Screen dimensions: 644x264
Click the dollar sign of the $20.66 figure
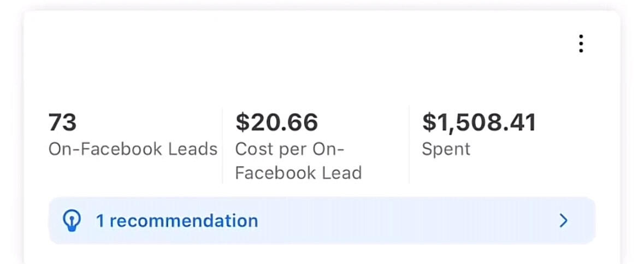pos(242,122)
